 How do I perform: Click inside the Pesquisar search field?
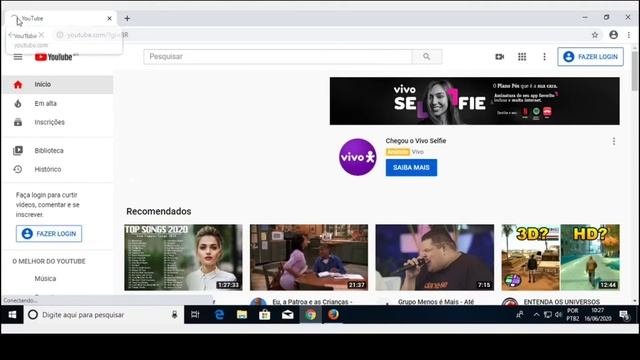(x=278, y=57)
